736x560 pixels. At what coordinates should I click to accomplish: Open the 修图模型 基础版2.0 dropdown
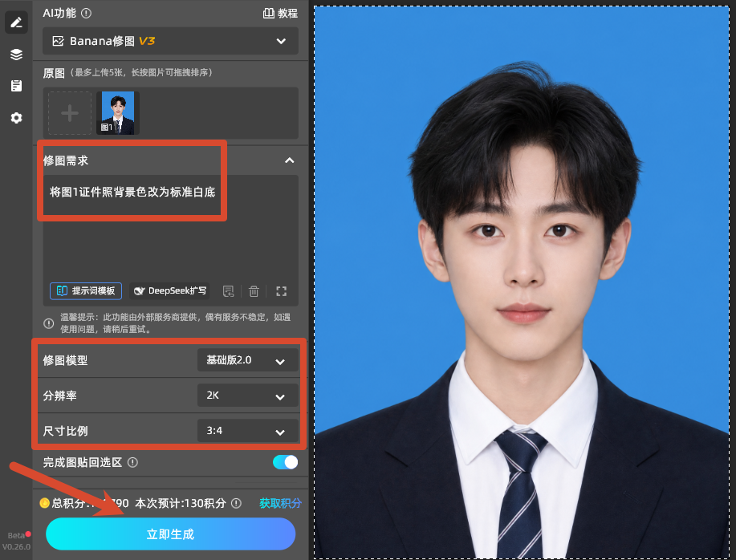click(248, 360)
